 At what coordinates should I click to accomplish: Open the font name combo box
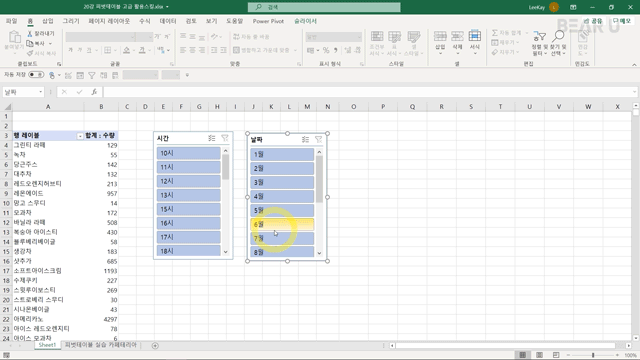click(100, 37)
